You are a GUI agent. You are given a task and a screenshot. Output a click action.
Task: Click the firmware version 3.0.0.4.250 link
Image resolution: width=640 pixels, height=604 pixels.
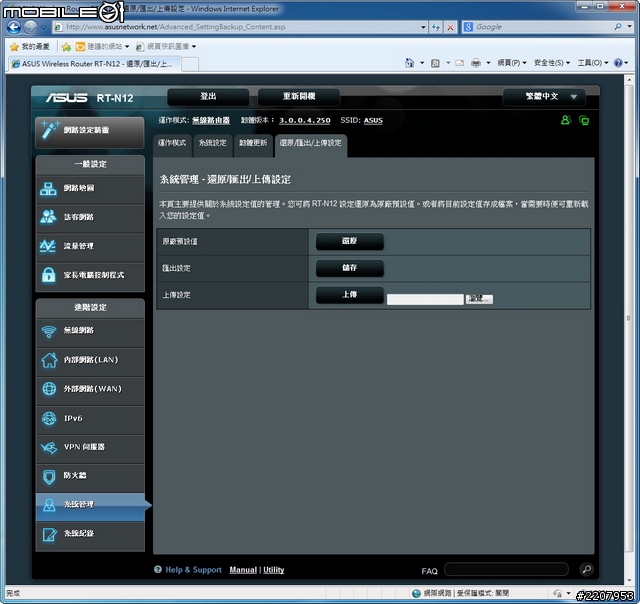click(x=304, y=120)
